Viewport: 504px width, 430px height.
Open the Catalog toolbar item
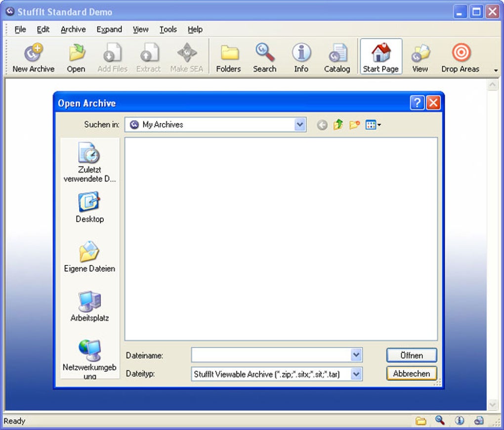pyautogui.click(x=337, y=57)
